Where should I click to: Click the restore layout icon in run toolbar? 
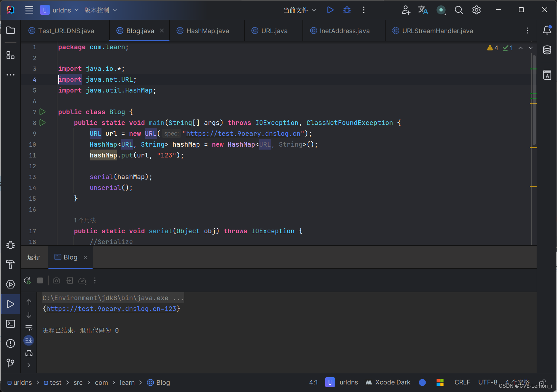click(x=70, y=280)
